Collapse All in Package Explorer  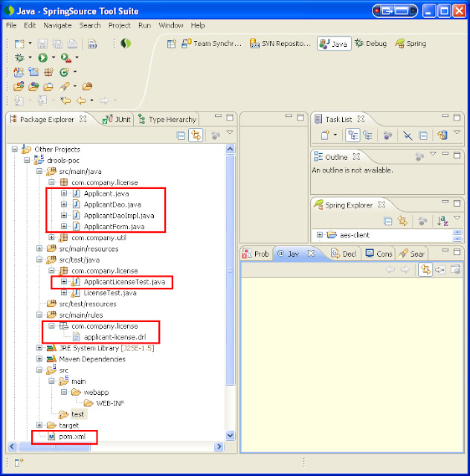point(181,135)
